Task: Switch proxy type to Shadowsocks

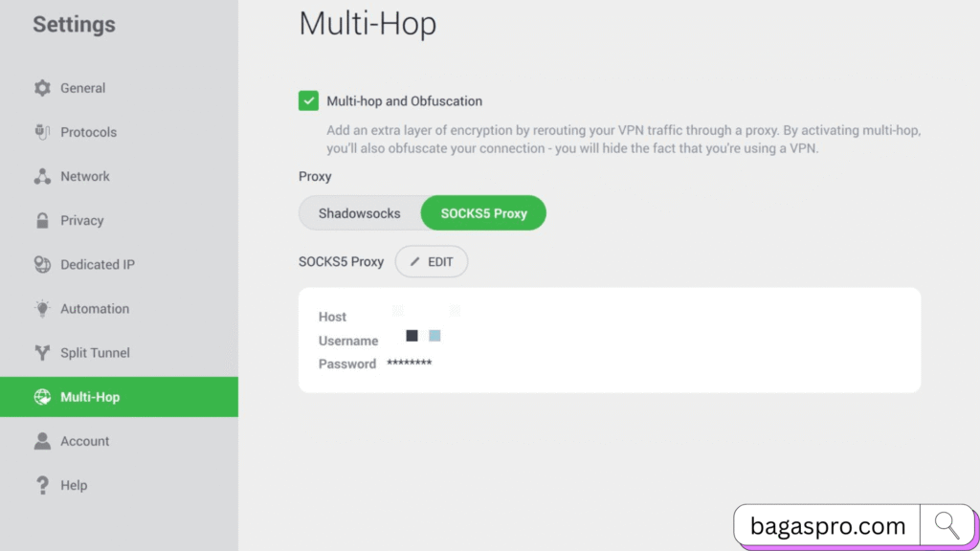Action: (359, 213)
